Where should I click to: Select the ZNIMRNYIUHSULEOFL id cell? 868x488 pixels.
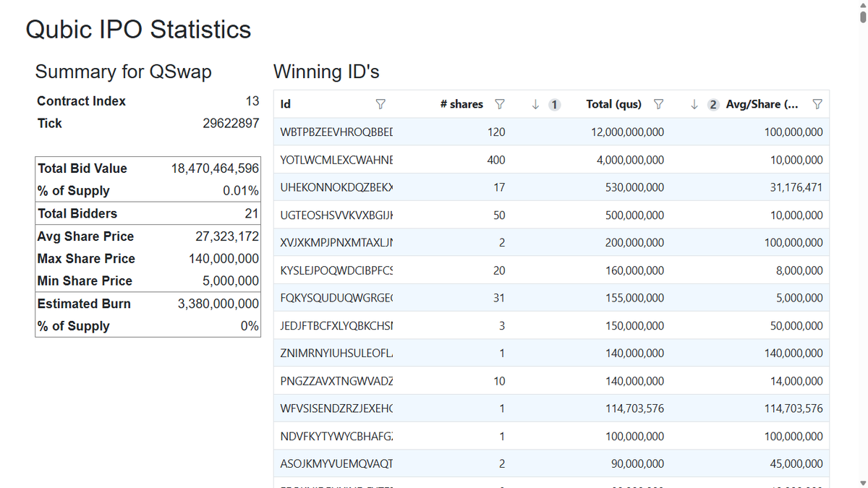(x=336, y=354)
